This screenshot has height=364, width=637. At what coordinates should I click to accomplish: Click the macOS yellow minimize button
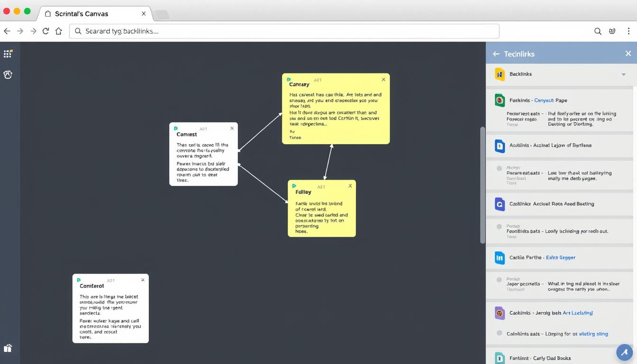tap(17, 11)
